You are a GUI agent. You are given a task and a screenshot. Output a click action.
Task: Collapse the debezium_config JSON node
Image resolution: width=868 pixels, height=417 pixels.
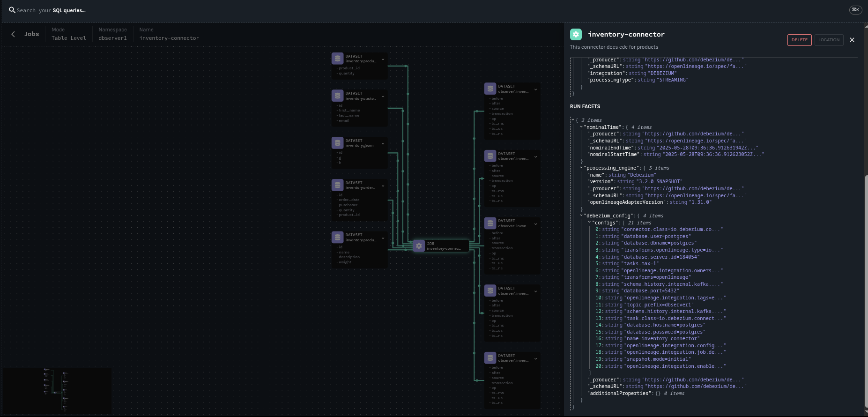[581, 216]
